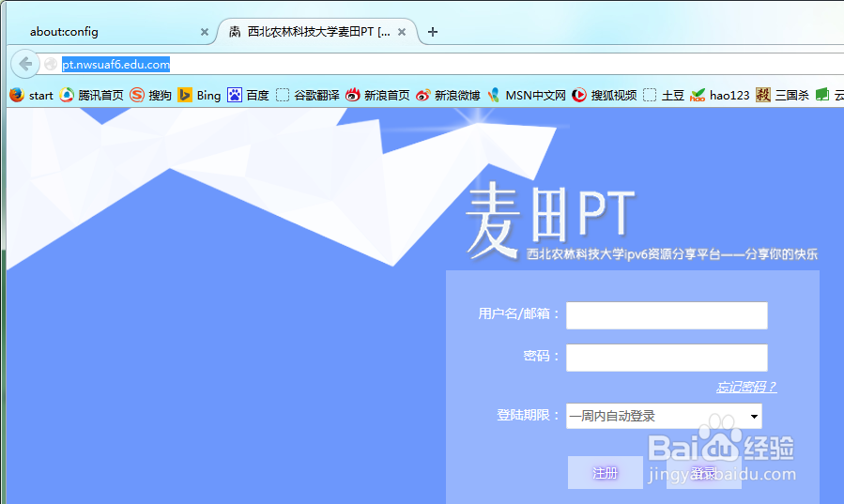The image size is (844, 504).
Task: Open the 腾讯首页 bookmark
Action: point(91,95)
